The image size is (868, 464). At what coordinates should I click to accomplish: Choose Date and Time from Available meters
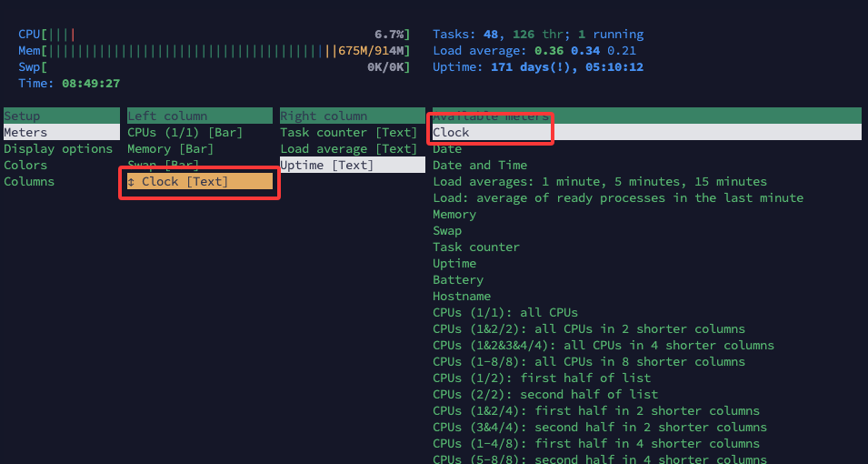coord(480,166)
